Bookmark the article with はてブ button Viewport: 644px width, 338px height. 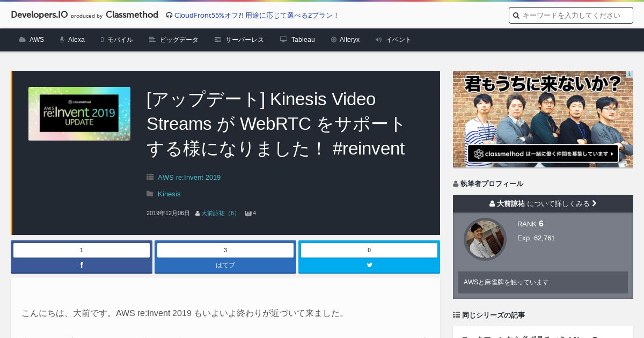click(225, 265)
